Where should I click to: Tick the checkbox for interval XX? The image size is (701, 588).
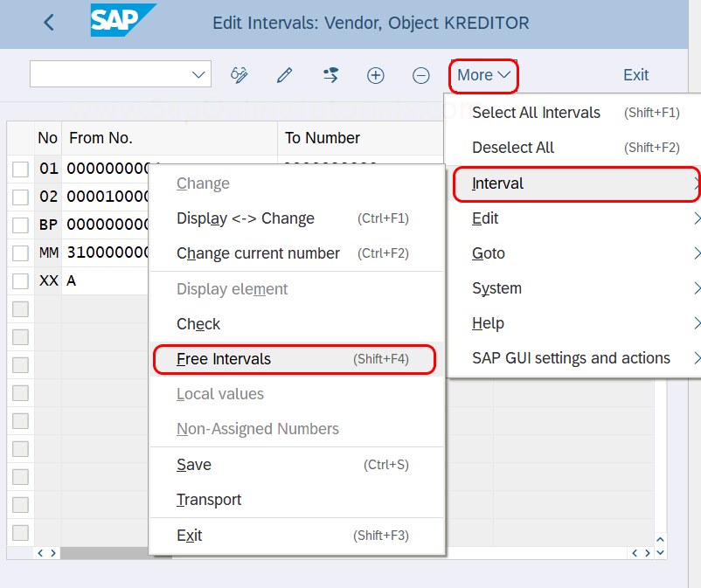21,281
